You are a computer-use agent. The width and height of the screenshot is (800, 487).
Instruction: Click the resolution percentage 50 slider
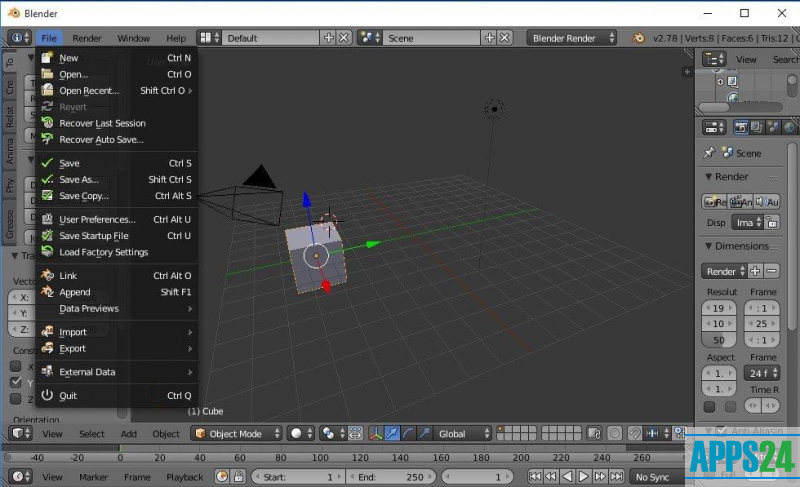tap(718, 340)
